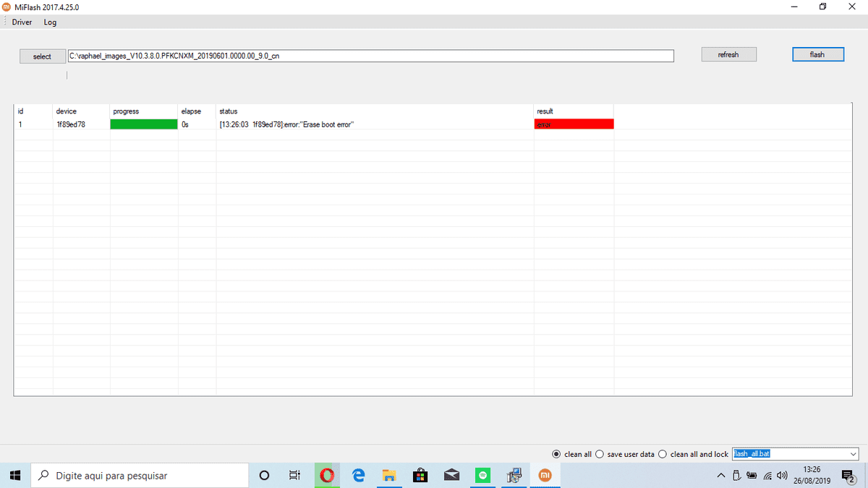Restore down the MiFlash window

822,7
